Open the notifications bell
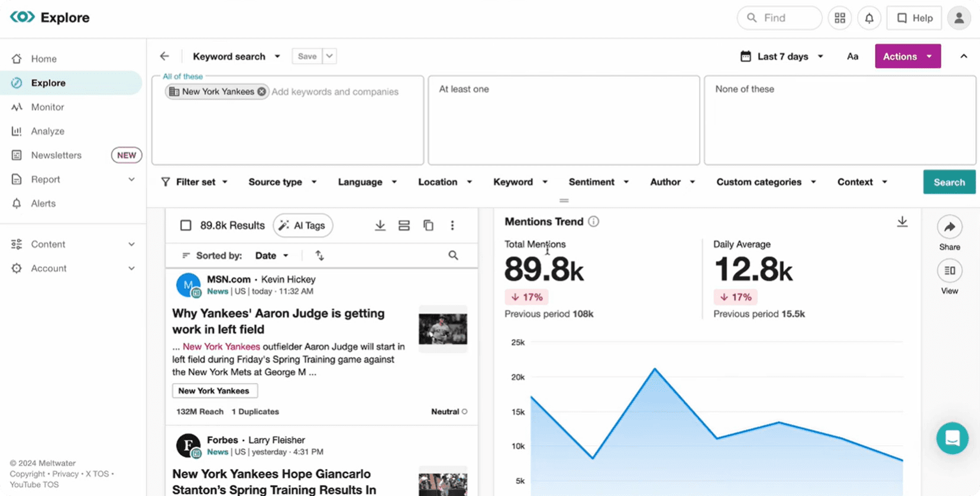This screenshot has height=496, width=980. click(x=869, y=18)
